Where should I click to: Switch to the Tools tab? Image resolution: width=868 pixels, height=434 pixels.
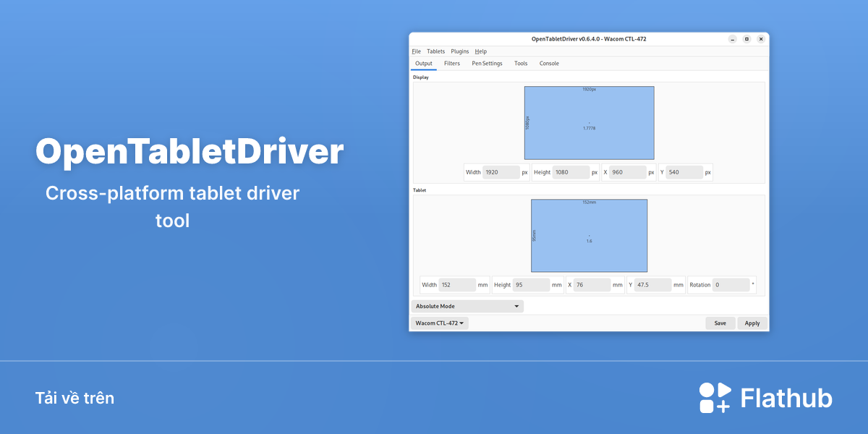coord(521,64)
